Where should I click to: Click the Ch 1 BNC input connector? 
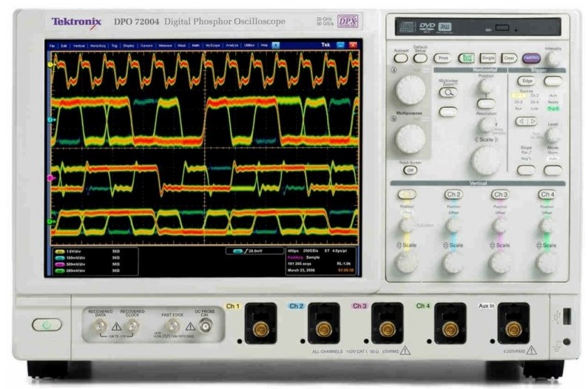(x=260, y=328)
